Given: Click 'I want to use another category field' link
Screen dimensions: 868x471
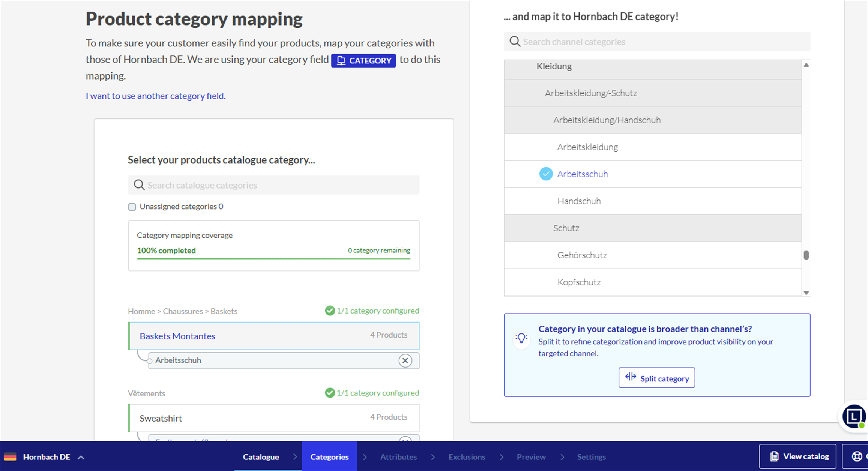Looking at the screenshot, I should click(x=155, y=96).
